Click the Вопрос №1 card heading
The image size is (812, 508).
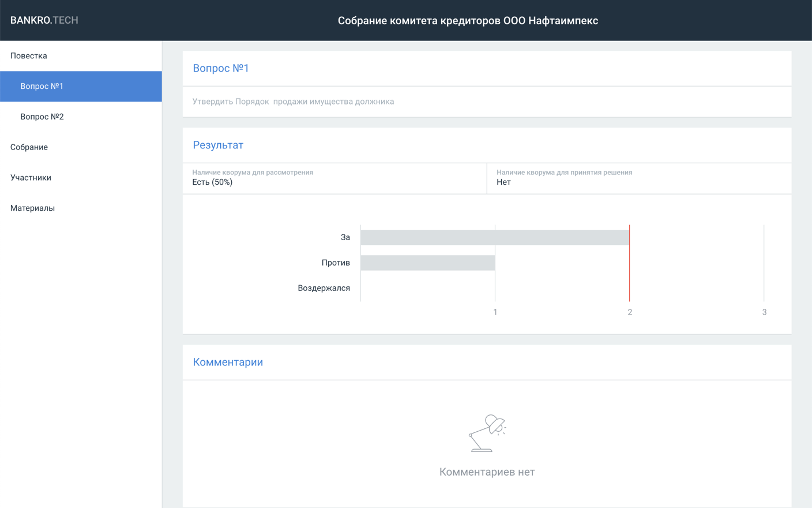pos(221,68)
